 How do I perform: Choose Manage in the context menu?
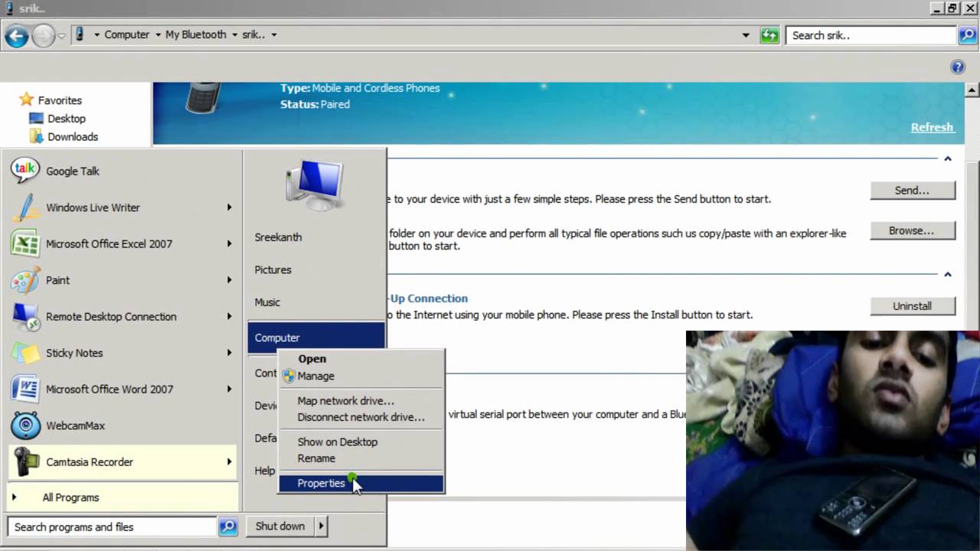tap(361, 376)
